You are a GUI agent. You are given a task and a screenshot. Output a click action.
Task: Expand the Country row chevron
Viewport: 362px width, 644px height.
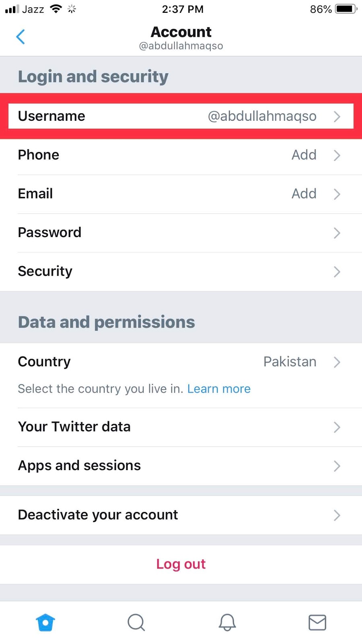pos(337,362)
